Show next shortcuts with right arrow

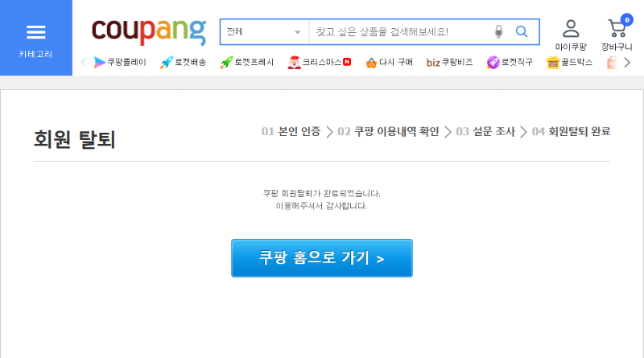point(627,63)
